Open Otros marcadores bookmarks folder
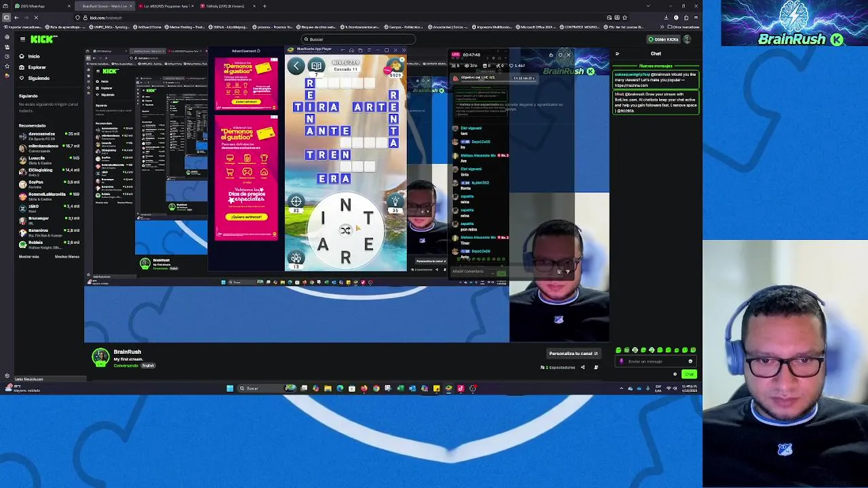This screenshot has width=868, height=488. tap(683, 27)
